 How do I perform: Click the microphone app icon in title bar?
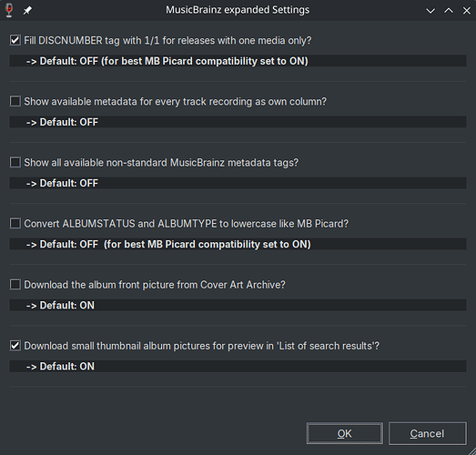[x=9, y=10]
